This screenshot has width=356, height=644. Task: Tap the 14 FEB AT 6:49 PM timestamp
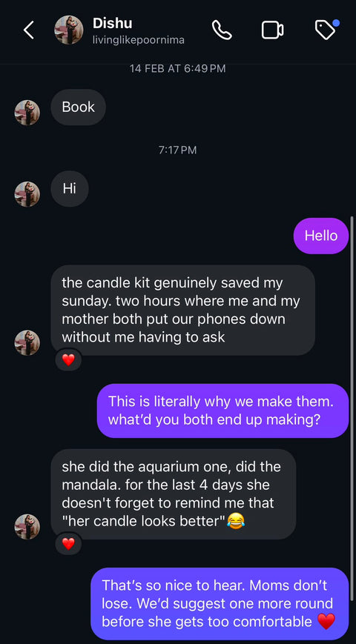[177, 69]
